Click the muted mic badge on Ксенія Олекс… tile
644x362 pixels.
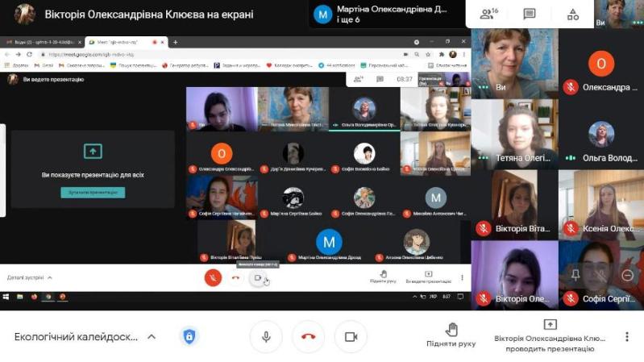tap(571, 228)
